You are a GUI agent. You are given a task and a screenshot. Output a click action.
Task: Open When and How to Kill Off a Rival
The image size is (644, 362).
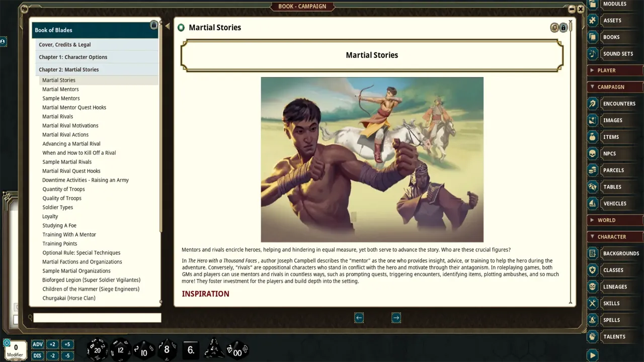[x=79, y=153]
